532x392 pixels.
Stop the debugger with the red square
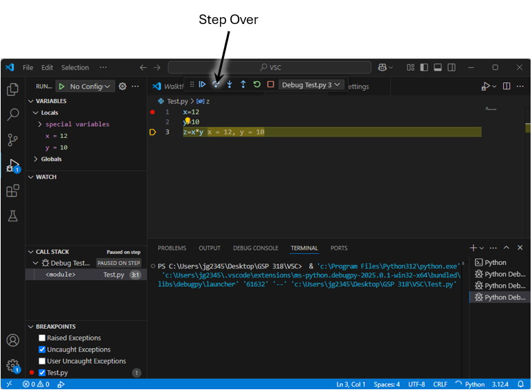271,84
